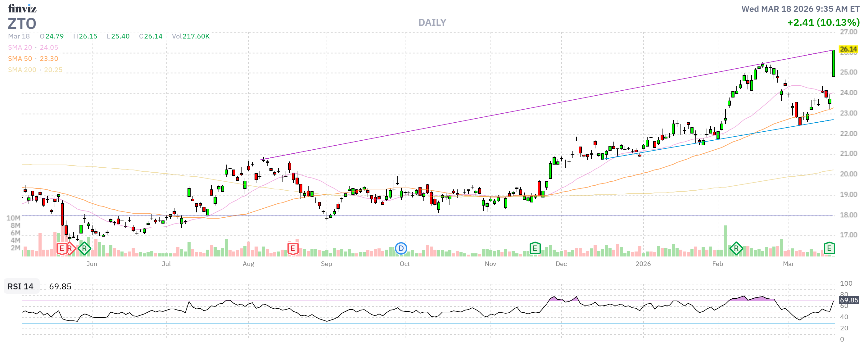
Task: Click the green R marker in February
Action: tap(736, 249)
